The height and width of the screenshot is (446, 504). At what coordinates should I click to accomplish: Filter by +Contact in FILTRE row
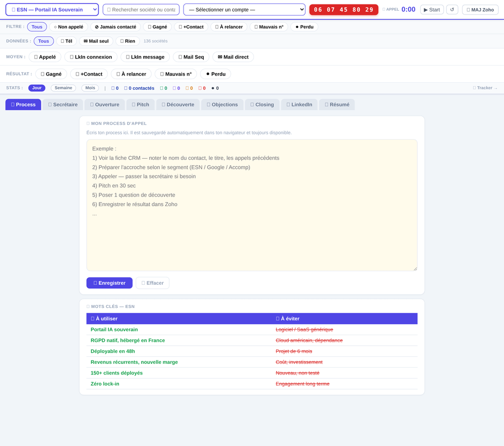pyautogui.click(x=191, y=27)
